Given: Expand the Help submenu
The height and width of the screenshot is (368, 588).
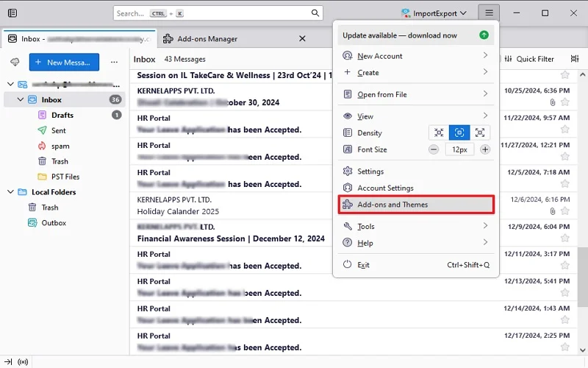Looking at the screenshot, I should pyautogui.click(x=416, y=243).
